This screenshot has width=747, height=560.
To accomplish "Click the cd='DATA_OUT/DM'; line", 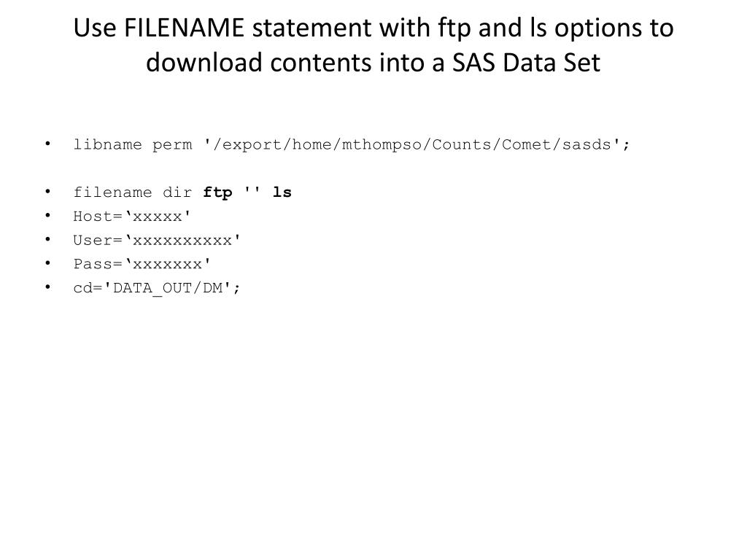I will click(157, 289).
